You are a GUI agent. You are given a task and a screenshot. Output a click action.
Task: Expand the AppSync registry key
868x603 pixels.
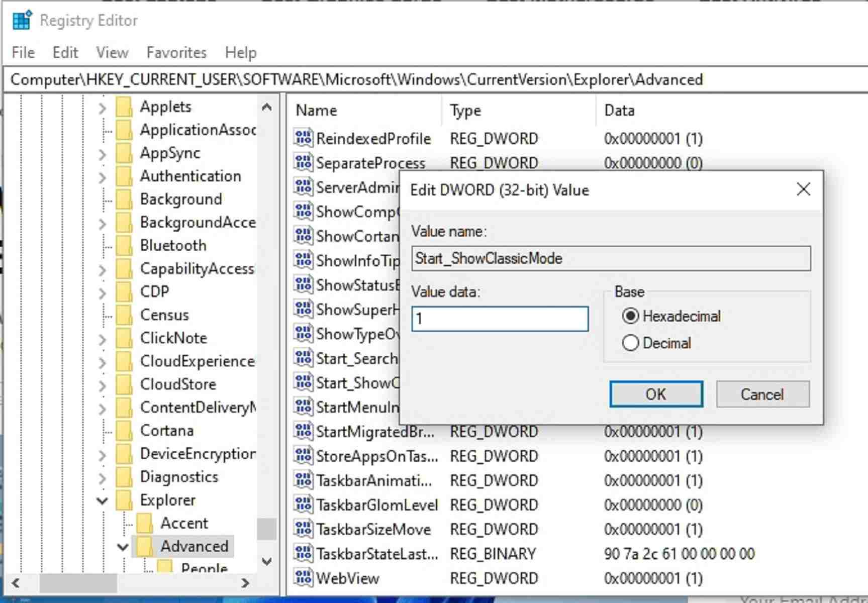[103, 153]
